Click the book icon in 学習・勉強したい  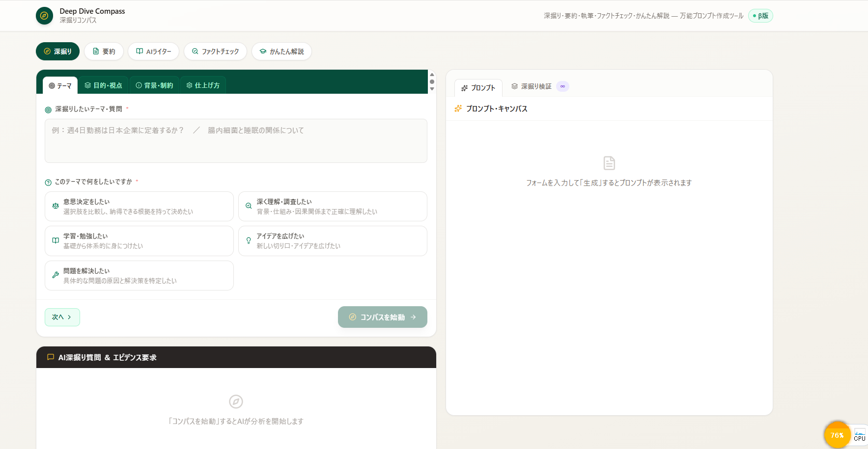pos(56,240)
